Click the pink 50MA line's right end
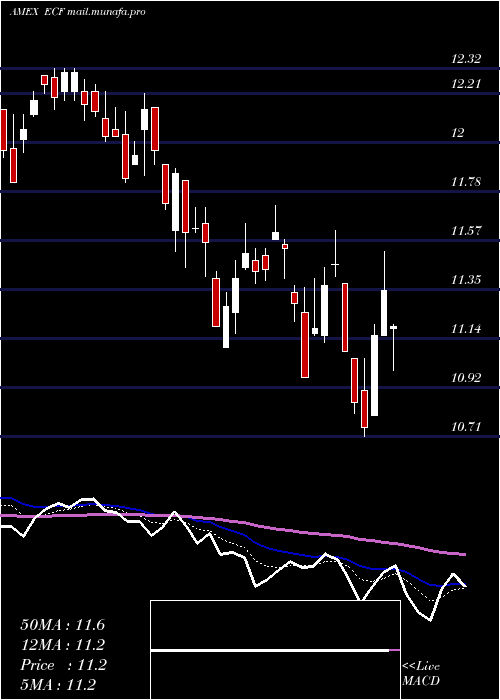This screenshot has width=500, height=700. coord(464,554)
